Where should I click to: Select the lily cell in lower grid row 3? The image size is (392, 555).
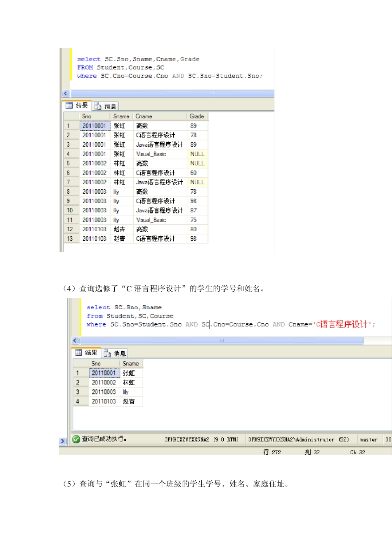(x=131, y=392)
